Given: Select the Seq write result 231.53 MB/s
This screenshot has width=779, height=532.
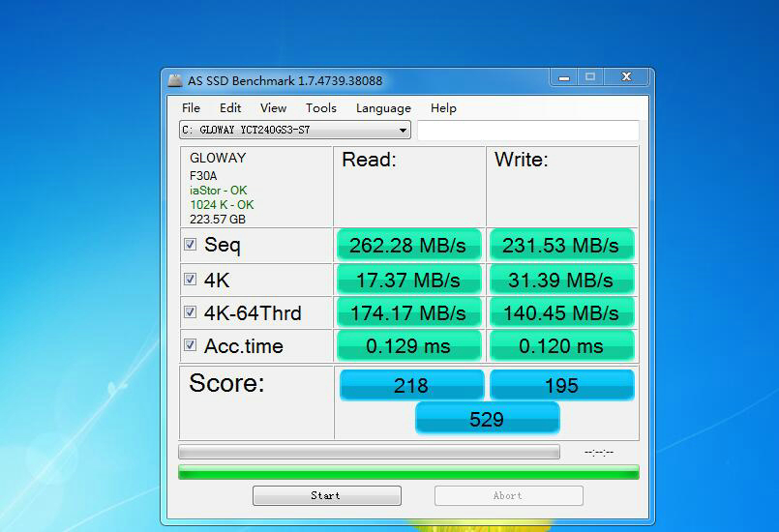Looking at the screenshot, I should (x=562, y=245).
